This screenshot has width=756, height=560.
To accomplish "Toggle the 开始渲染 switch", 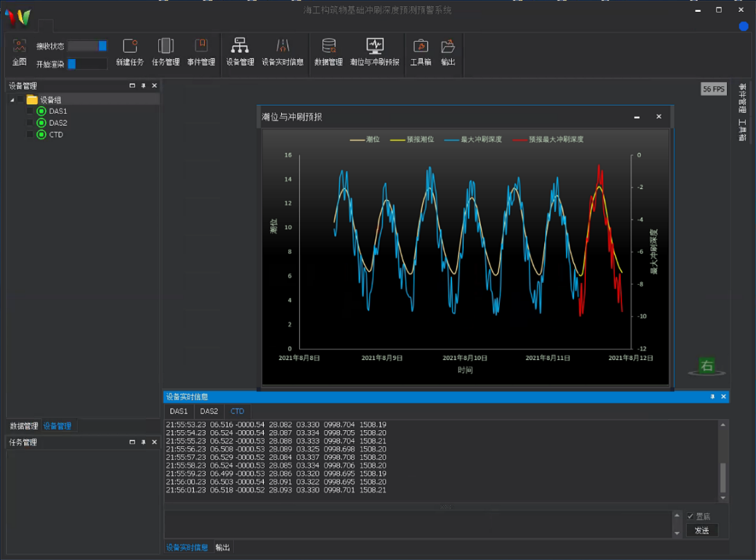I will [87, 64].
